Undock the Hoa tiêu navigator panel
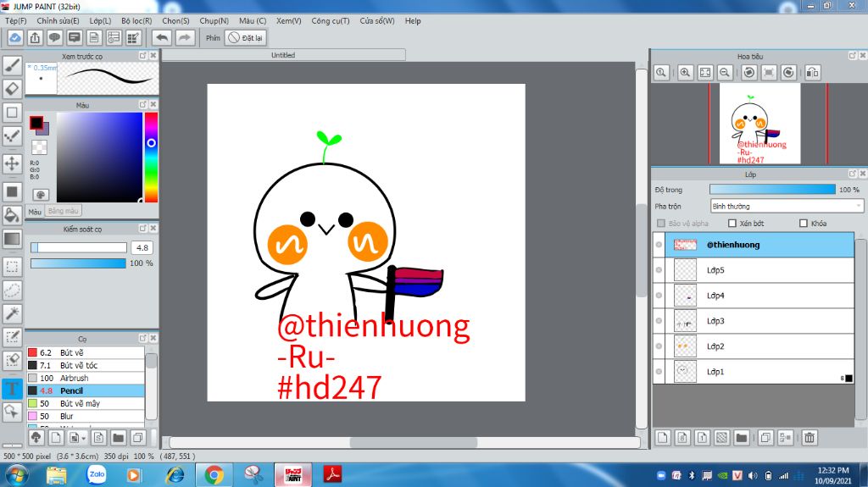 tap(853, 55)
